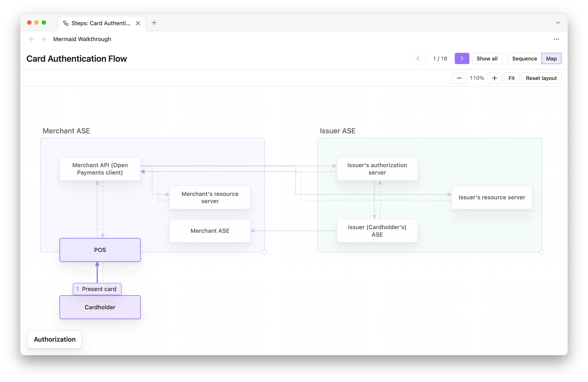This screenshot has width=588, height=382.
Task: Open the three-dot more options menu
Action: pyautogui.click(x=556, y=39)
